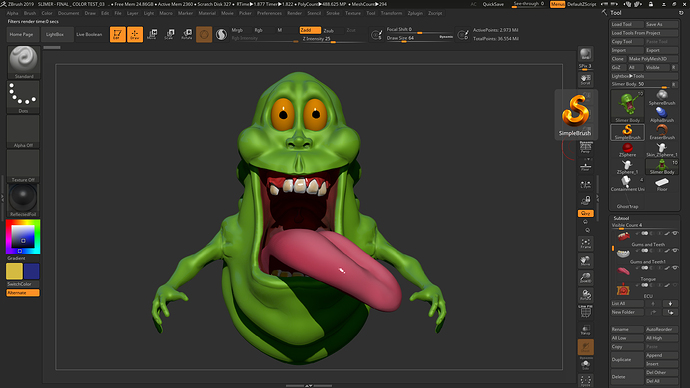690x388 pixels.
Task: Collapse the Tool panel header
Action: pyautogui.click(x=616, y=13)
